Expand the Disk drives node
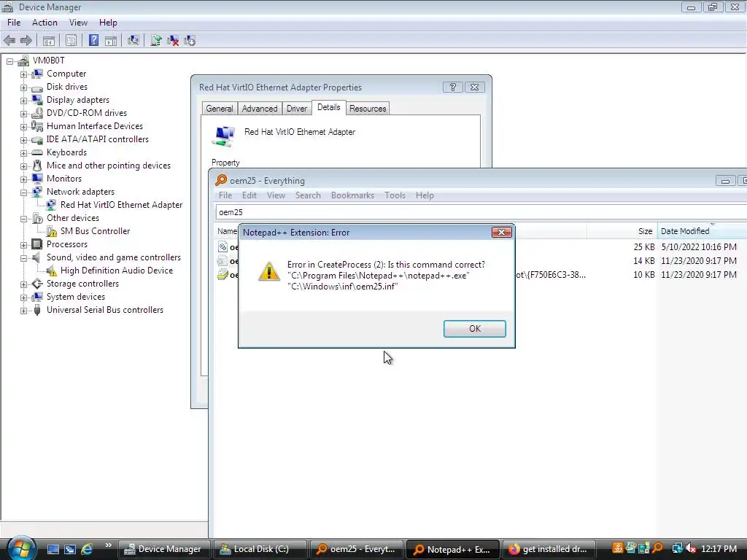This screenshot has height=560, width=747. click(x=23, y=87)
